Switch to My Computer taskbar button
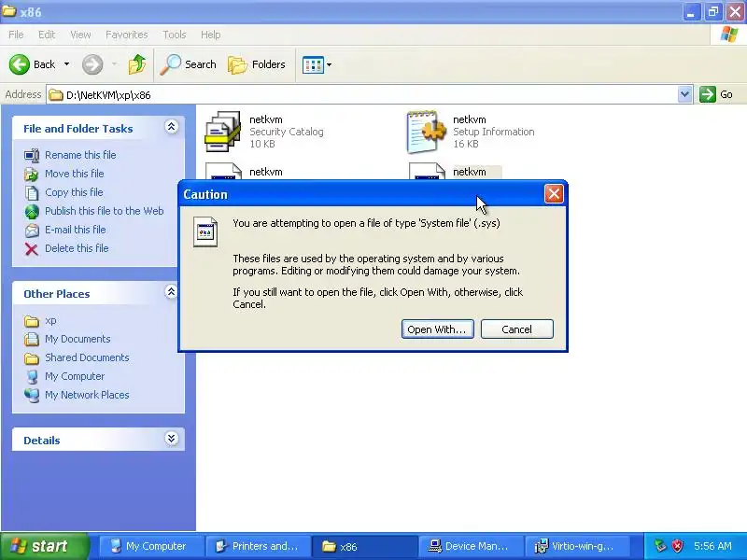This screenshot has height=560, width=747. click(151, 546)
